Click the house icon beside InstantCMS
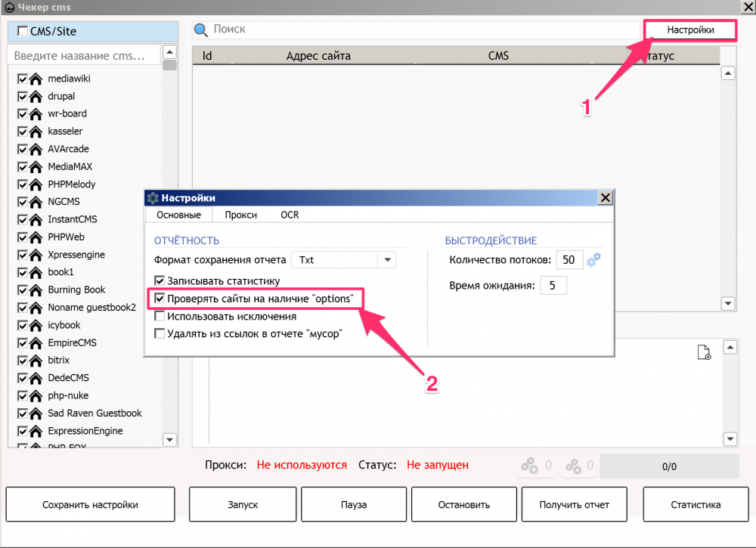The image size is (756, 548). tap(36, 220)
